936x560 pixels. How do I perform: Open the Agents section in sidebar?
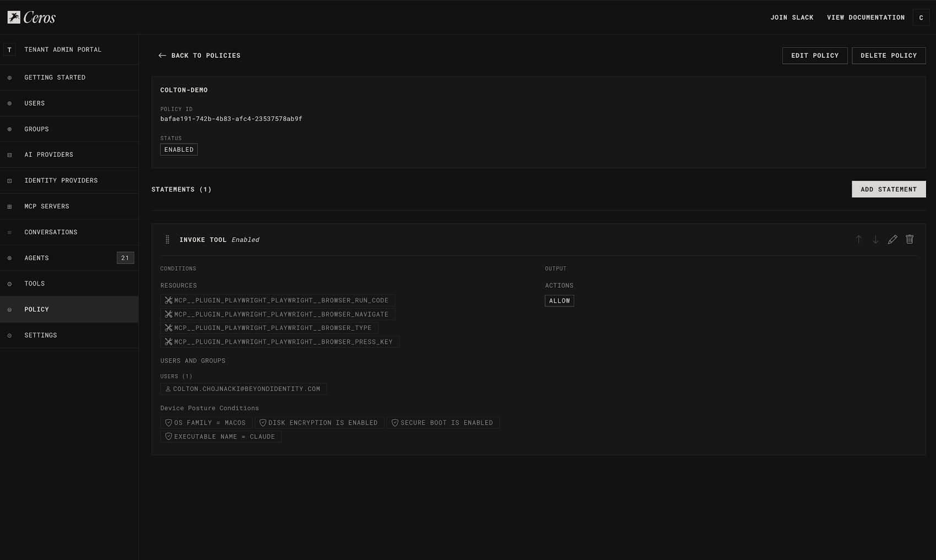point(36,258)
